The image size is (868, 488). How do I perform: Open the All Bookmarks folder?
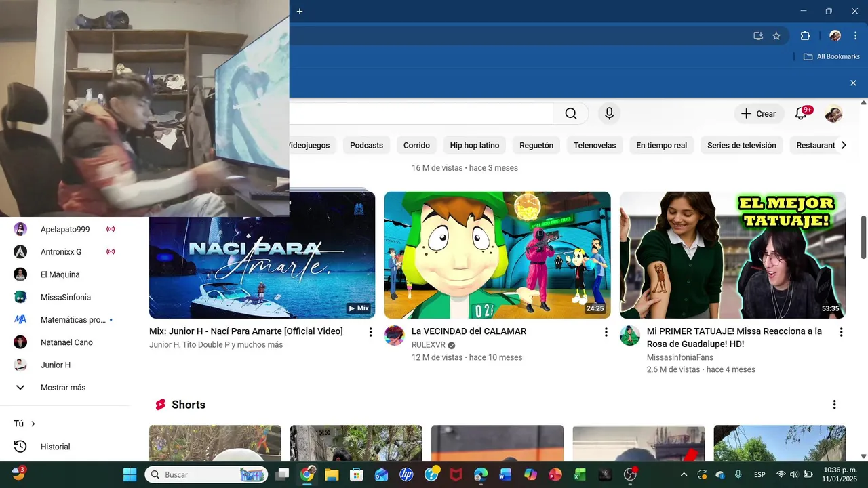tap(831, 56)
